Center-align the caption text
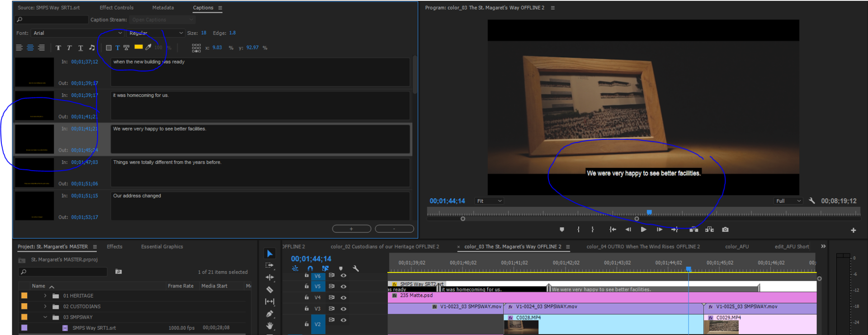 point(30,48)
